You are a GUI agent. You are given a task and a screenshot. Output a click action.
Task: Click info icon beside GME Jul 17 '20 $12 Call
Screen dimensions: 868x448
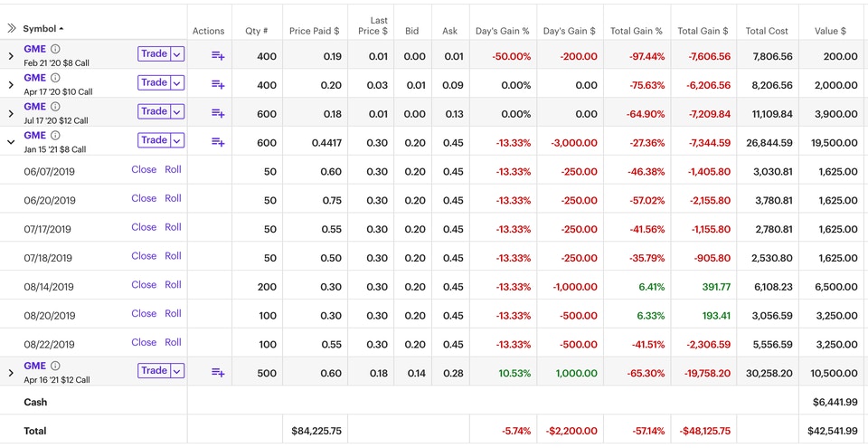coord(55,107)
